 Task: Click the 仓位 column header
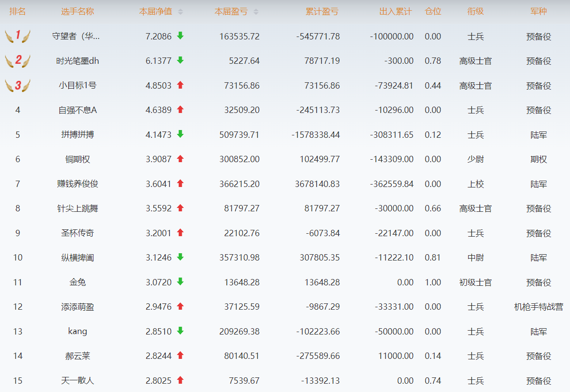433,12
